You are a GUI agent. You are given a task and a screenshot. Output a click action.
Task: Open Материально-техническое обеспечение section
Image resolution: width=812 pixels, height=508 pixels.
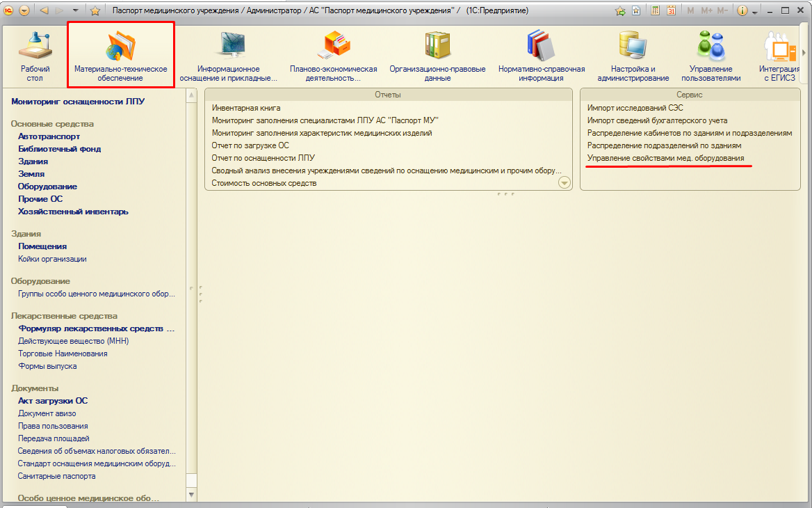tap(120, 54)
